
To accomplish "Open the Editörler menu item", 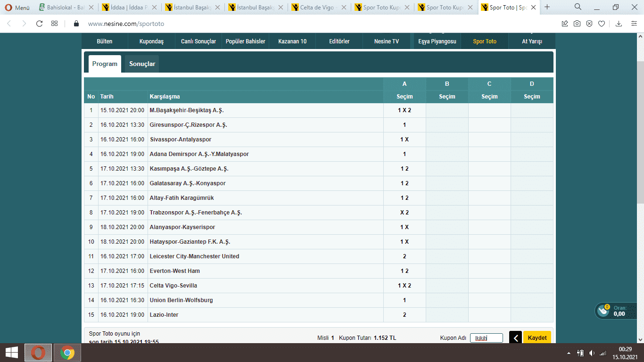I will [x=339, y=41].
